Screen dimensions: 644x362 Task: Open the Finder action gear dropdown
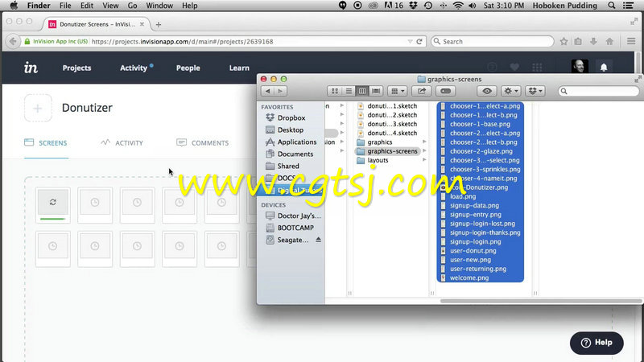pos(511,91)
